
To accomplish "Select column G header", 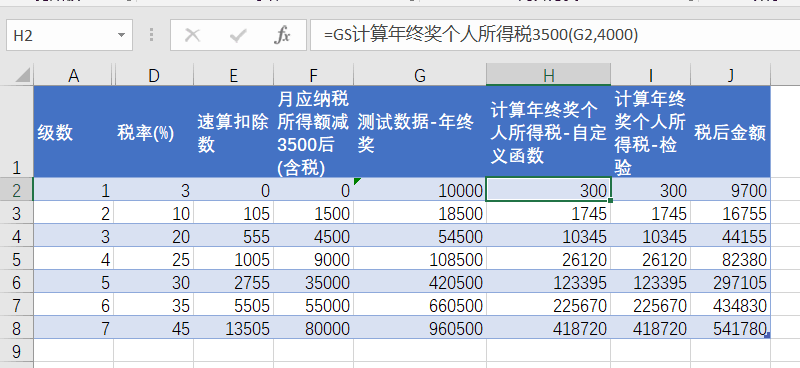I will (420, 76).
